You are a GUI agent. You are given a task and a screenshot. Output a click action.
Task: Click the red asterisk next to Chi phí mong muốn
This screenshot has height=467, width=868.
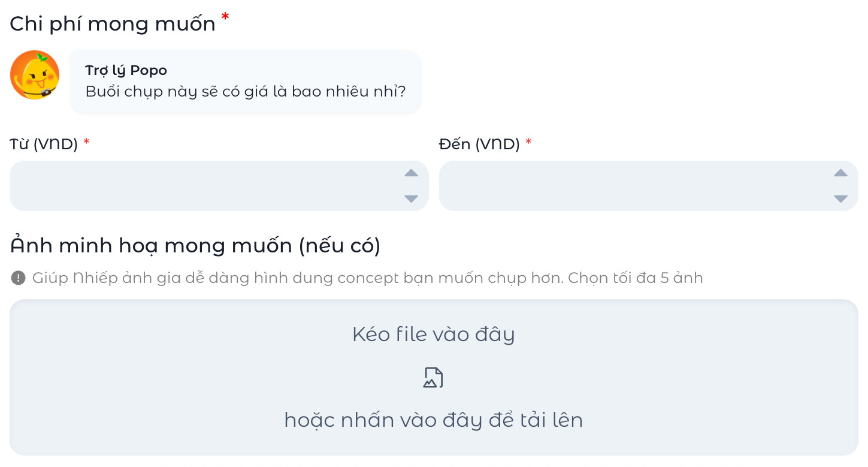pyautogui.click(x=225, y=17)
